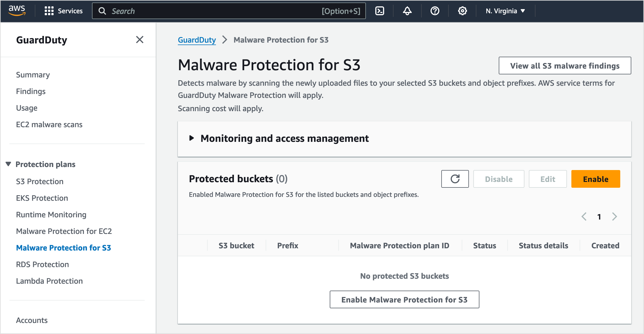Screen dimensions: 644x334
Task: Close the GuardDuty navigation panel
Action: [x=140, y=40]
